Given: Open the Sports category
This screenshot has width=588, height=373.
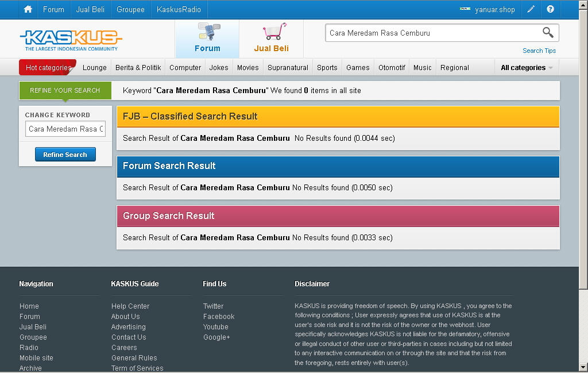Looking at the screenshot, I should click(327, 68).
